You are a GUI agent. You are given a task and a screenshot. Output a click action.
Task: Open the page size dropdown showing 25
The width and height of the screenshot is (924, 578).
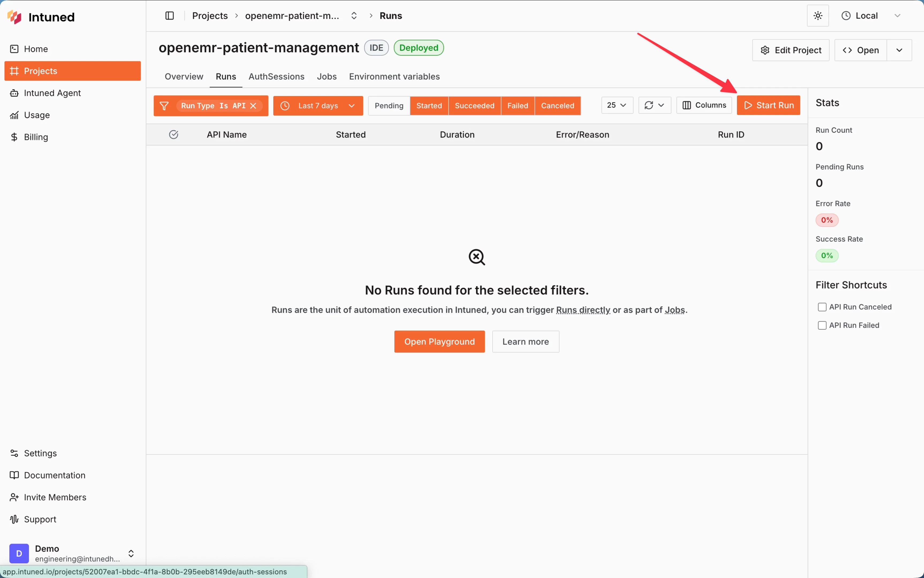617,105
